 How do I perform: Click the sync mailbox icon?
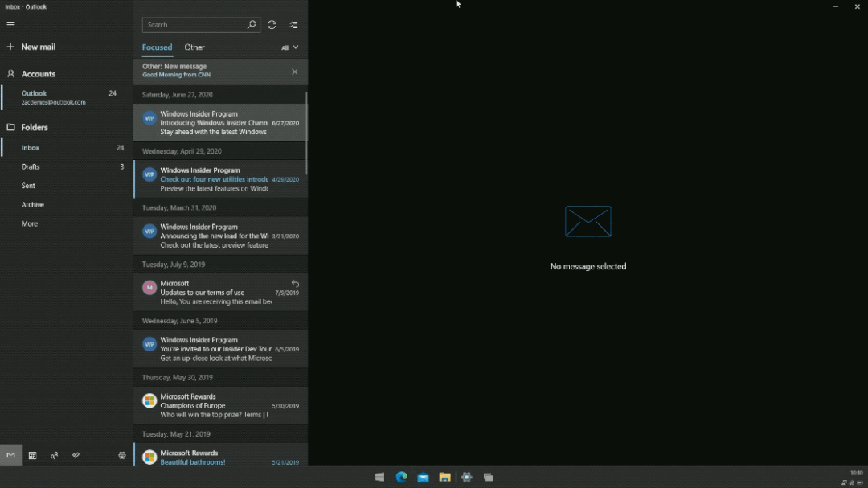(272, 25)
